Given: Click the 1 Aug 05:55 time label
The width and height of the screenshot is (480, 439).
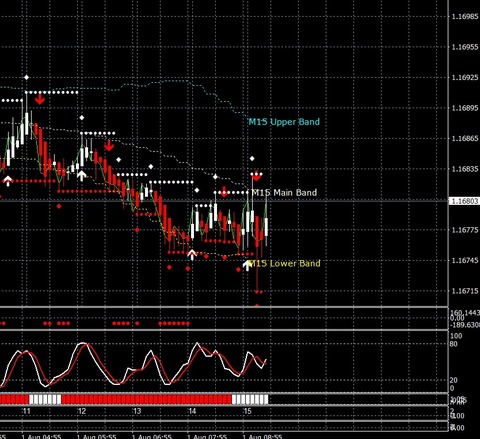Looking at the screenshot, I should [x=97, y=436].
